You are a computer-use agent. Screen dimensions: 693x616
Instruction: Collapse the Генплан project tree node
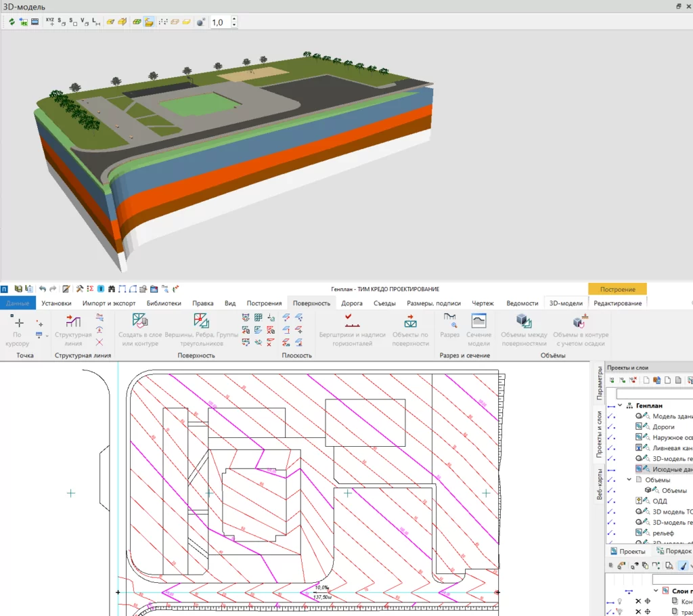click(620, 405)
